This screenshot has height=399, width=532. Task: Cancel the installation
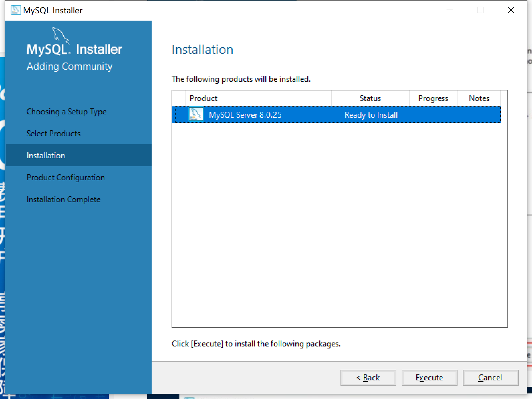click(x=490, y=378)
